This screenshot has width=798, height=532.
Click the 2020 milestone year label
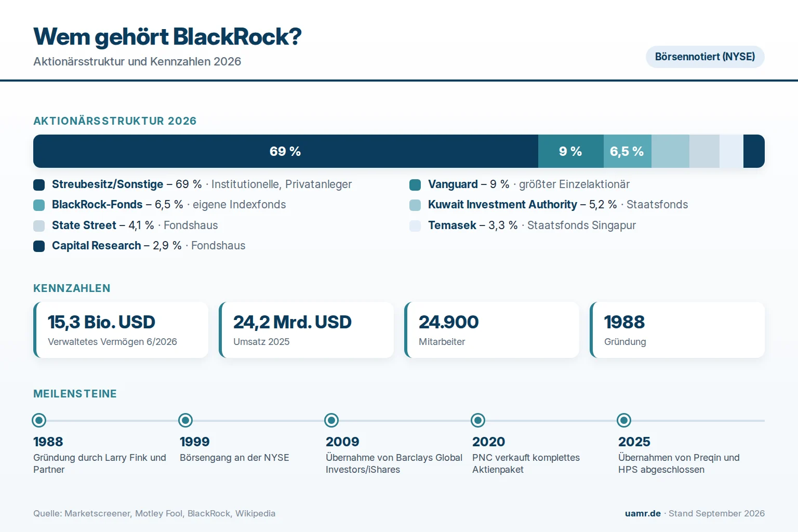click(x=488, y=442)
